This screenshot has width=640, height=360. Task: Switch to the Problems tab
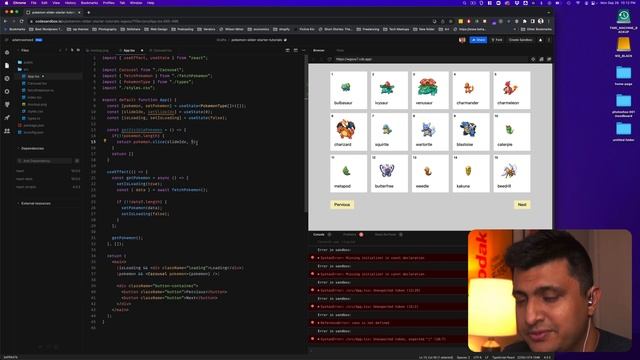pos(349,235)
